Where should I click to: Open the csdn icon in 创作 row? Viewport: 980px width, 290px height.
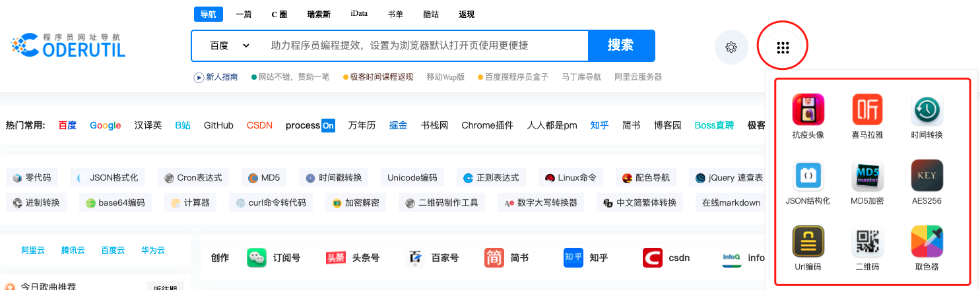(653, 258)
